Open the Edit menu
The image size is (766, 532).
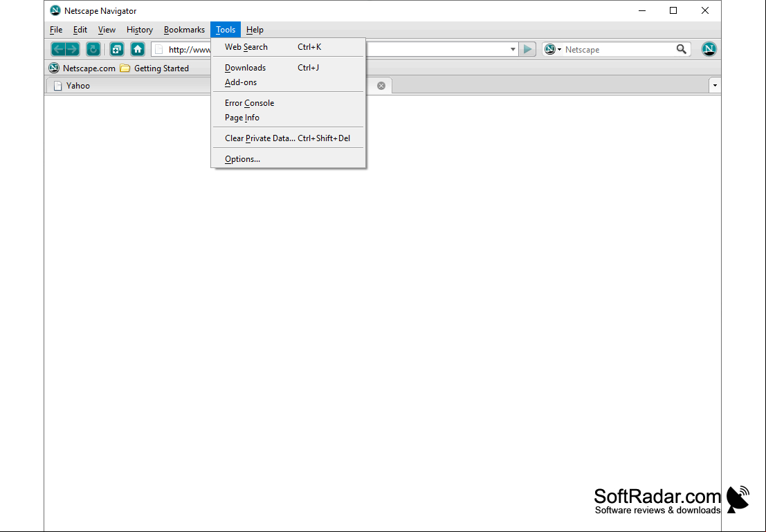point(80,30)
